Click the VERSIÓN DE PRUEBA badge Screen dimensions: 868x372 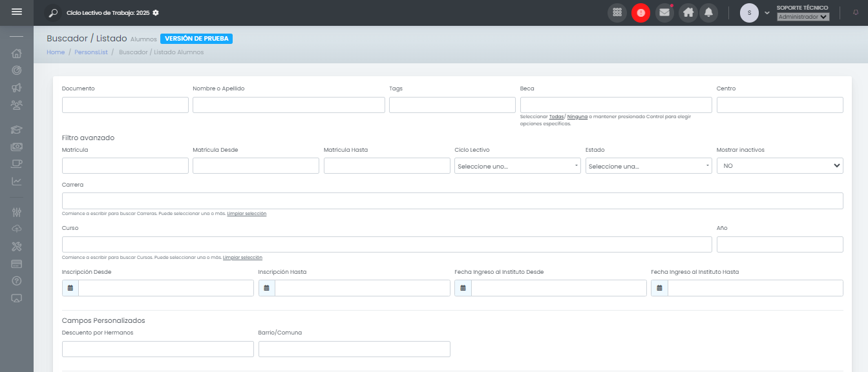pyautogui.click(x=196, y=39)
